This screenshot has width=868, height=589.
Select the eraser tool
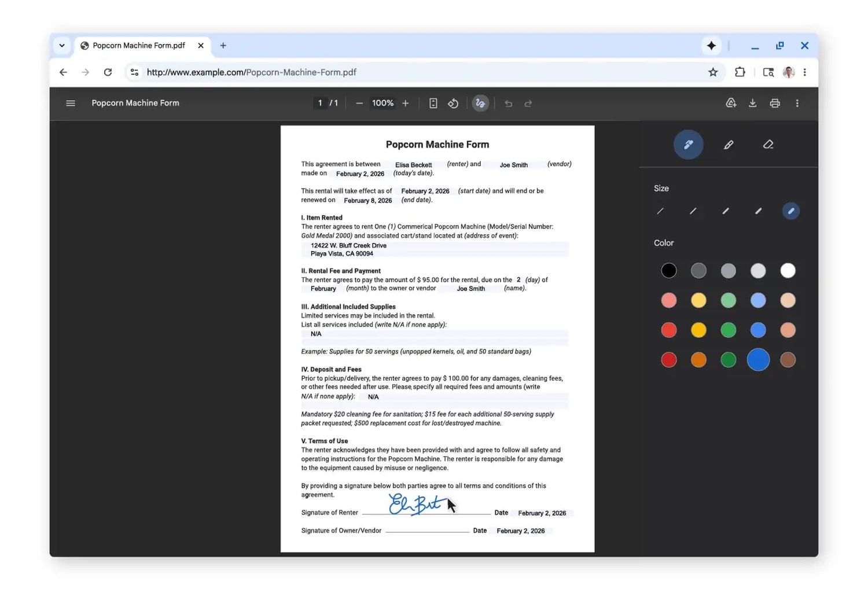768,145
